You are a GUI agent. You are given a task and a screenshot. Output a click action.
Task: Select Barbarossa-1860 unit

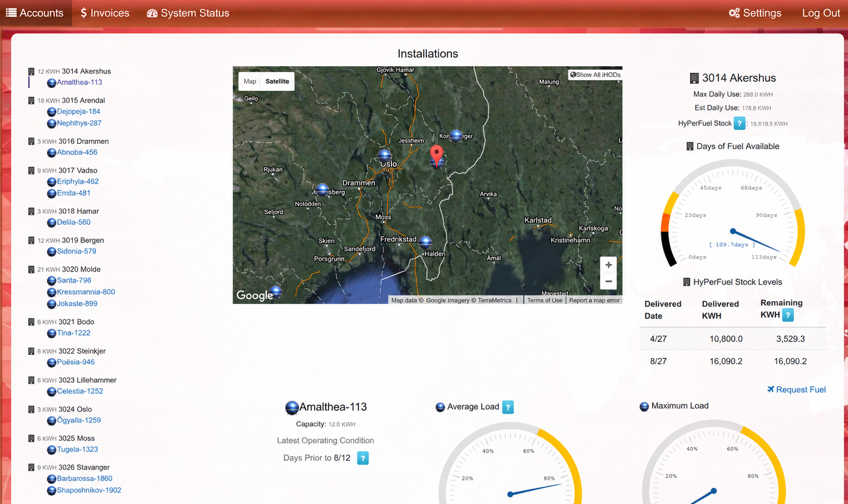pyautogui.click(x=84, y=478)
